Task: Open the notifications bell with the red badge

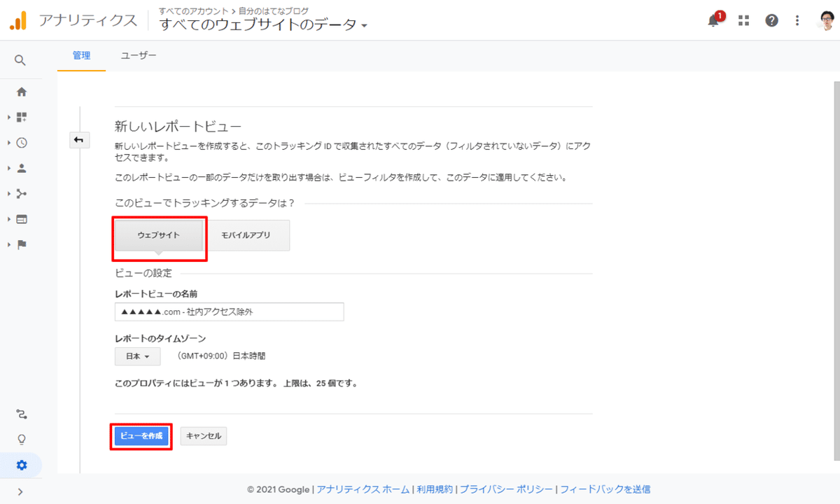Action: (713, 20)
